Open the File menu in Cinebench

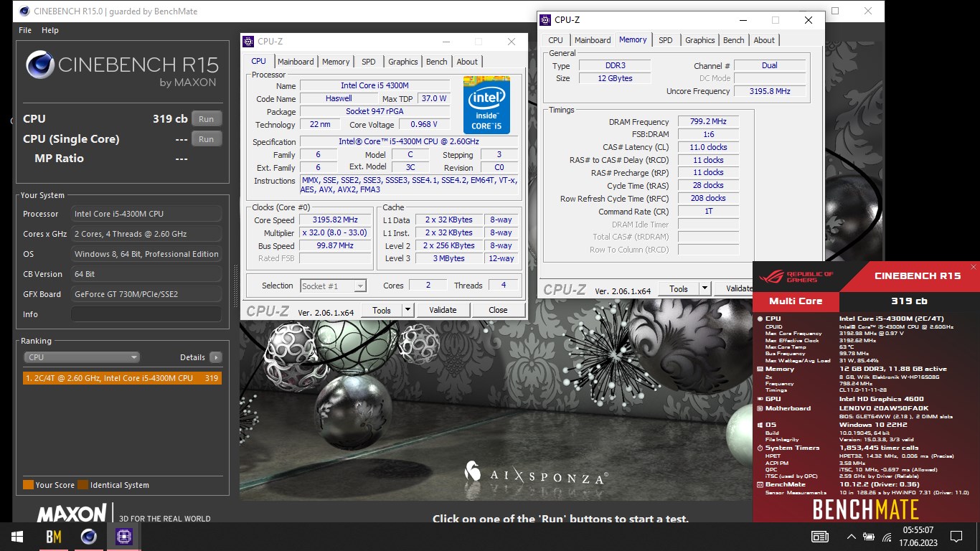pos(25,30)
